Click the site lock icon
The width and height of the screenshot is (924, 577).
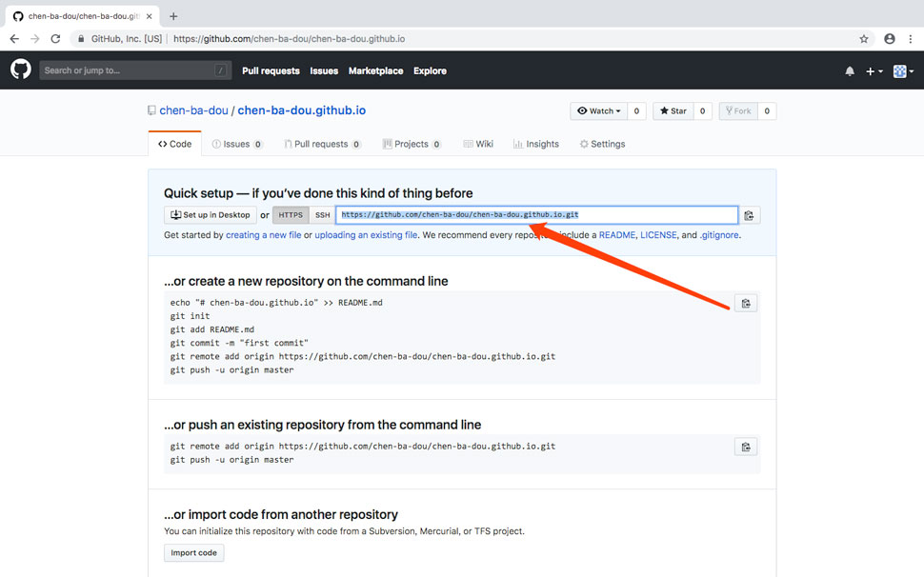pos(81,39)
